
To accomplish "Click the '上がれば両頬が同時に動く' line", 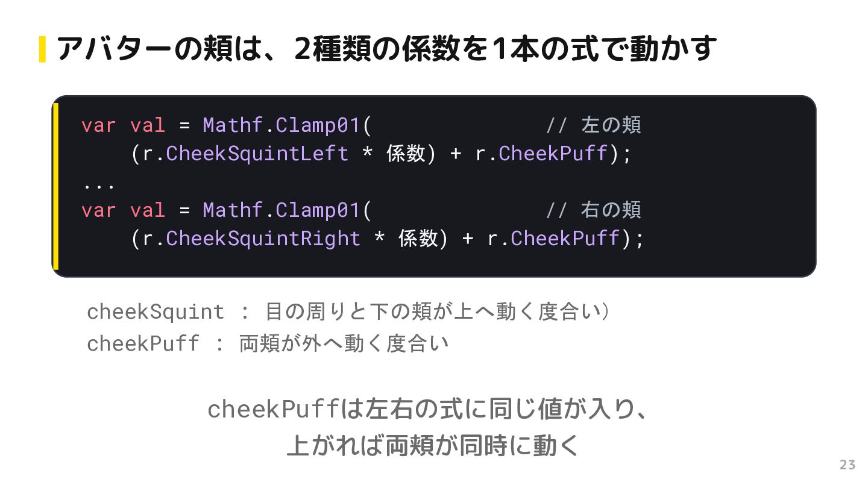I will [433, 446].
